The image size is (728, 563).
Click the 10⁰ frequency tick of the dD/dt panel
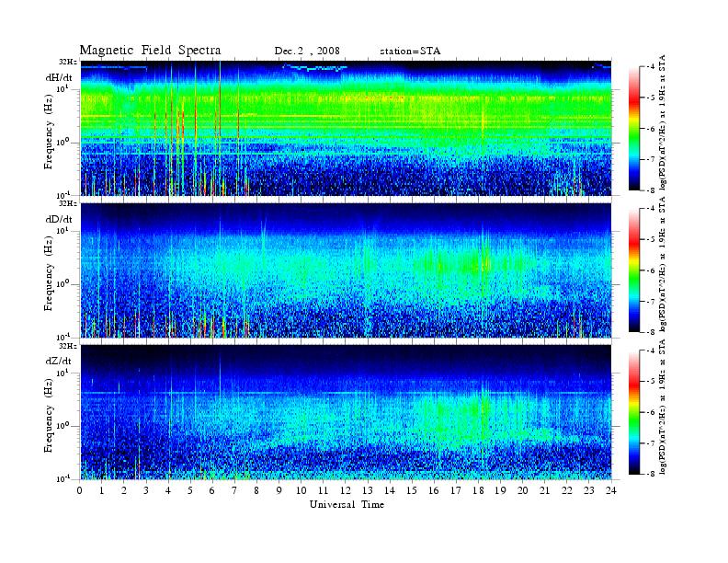tap(63, 284)
